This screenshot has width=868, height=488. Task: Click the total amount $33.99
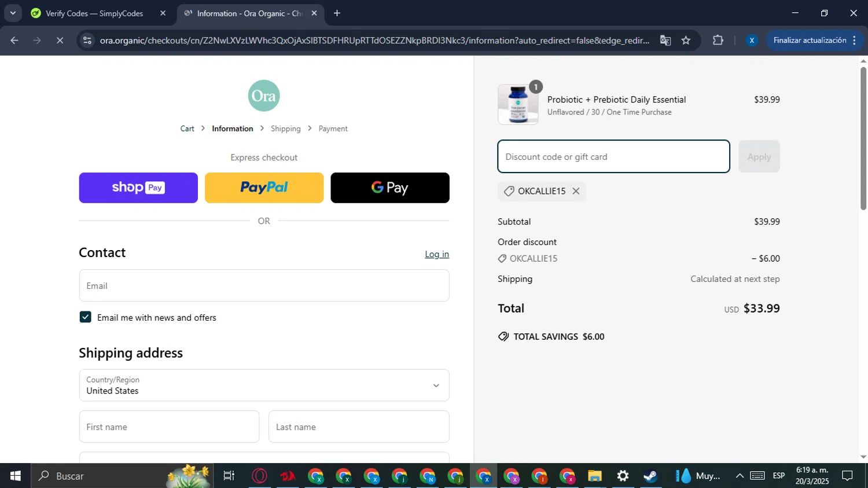[762, 309]
